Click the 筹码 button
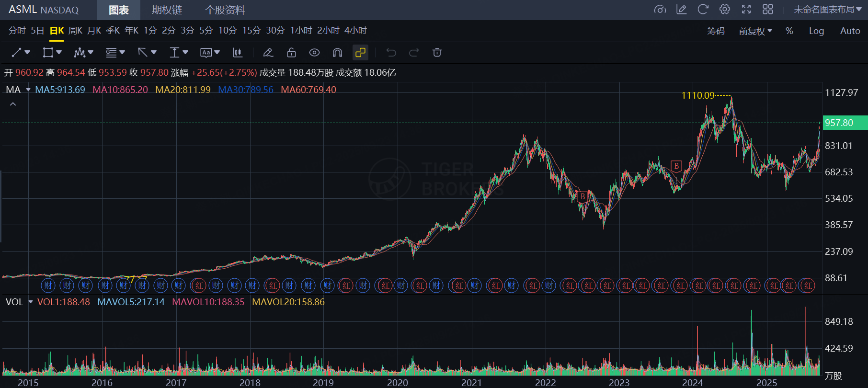 [716, 31]
